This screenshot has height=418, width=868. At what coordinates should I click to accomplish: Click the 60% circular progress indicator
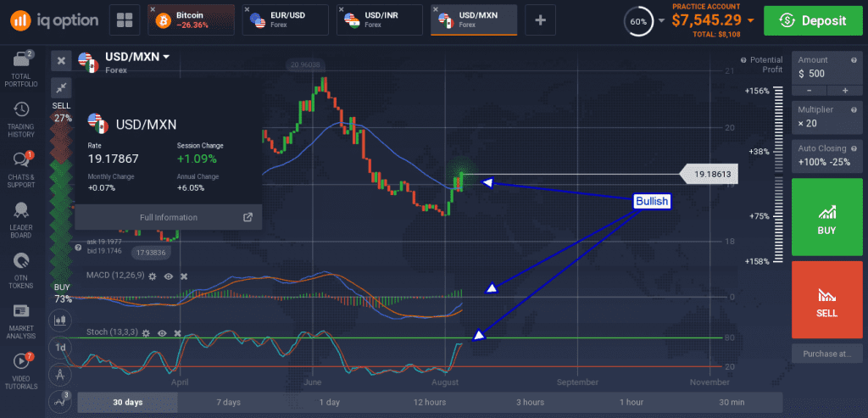638,21
